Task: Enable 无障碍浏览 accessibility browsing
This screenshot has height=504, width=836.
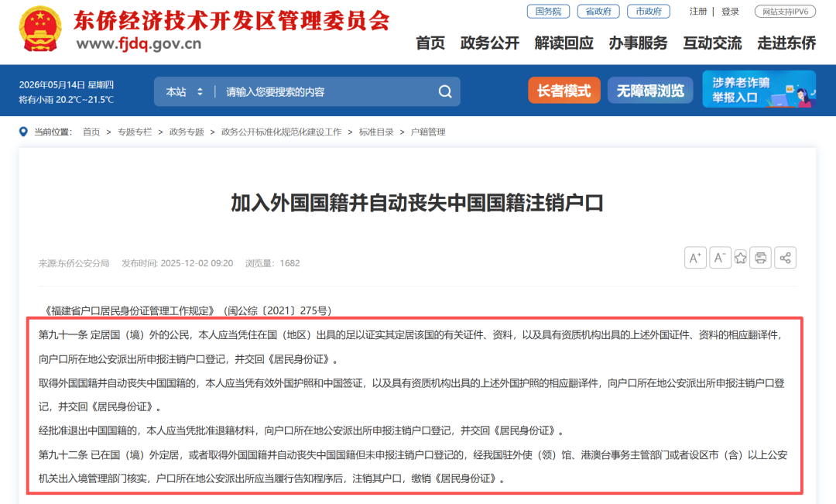Action: [650, 91]
